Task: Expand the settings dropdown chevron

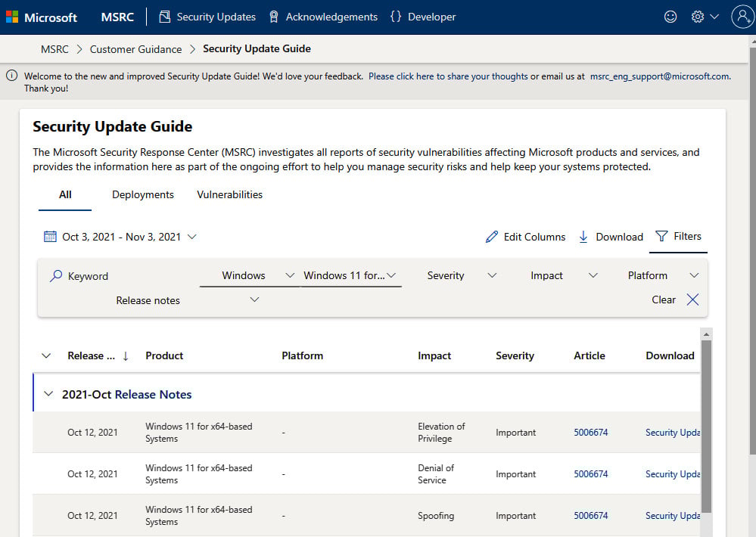Action: [x=714, y=17]
